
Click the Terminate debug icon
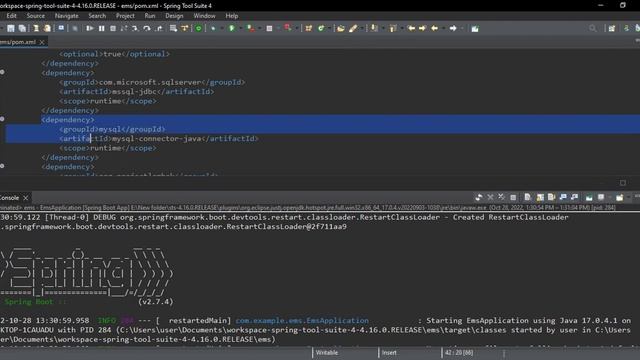pos(113,28)
